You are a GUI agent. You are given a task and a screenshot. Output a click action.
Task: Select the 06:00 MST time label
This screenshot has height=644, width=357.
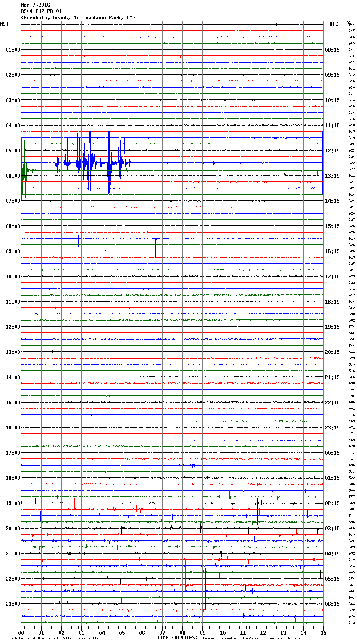click(x=13, y=176)
